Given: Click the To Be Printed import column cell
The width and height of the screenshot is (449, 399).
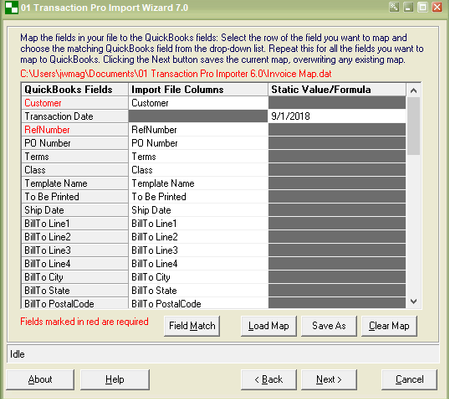Looking at the screenshot, I should point(198,197).
